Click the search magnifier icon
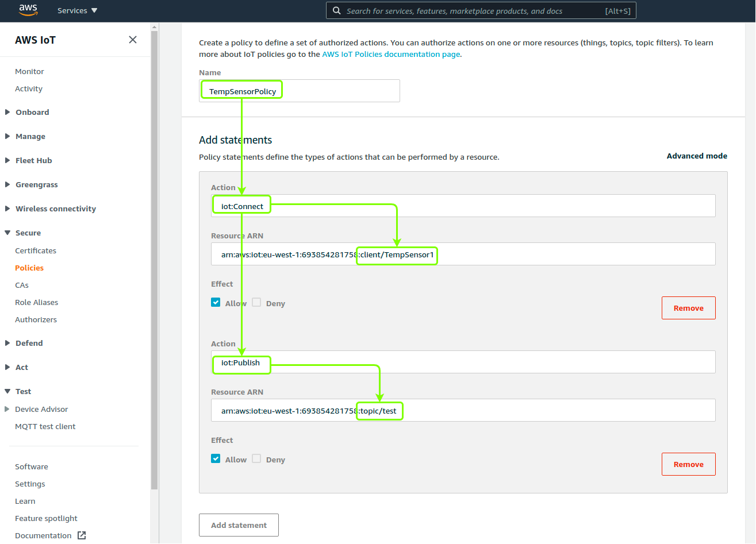 (x=337, y=10)
